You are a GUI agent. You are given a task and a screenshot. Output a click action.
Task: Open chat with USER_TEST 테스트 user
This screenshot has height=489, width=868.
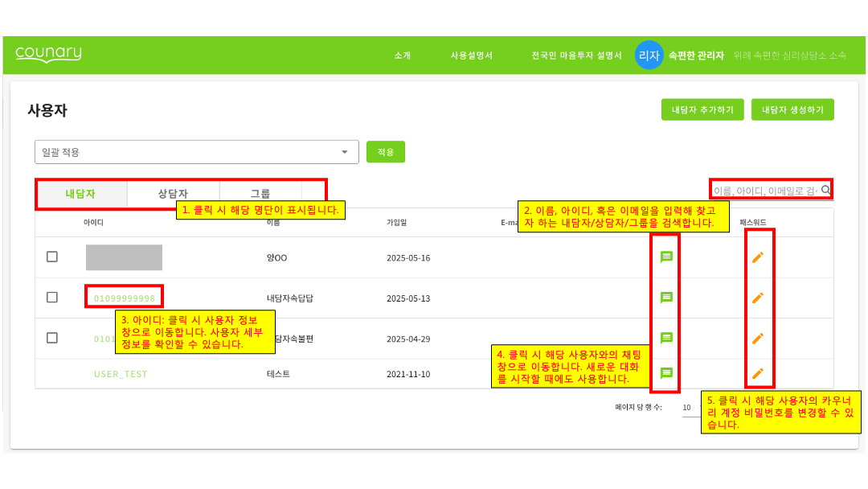pyautogui.click(x=666, y=373)
